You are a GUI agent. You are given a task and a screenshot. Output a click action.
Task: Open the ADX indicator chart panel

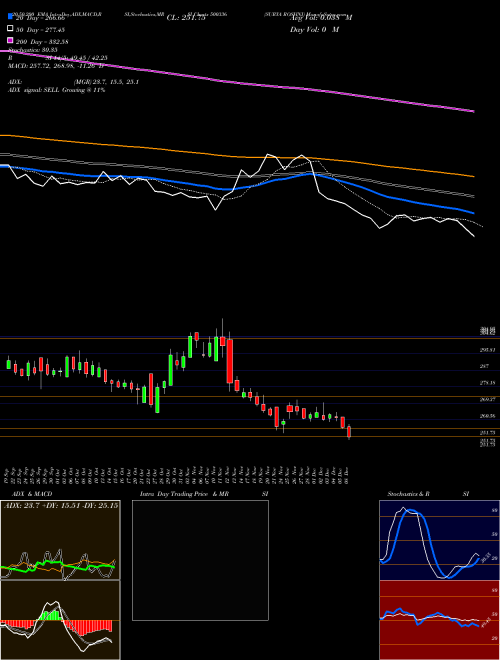click(60, 540)
